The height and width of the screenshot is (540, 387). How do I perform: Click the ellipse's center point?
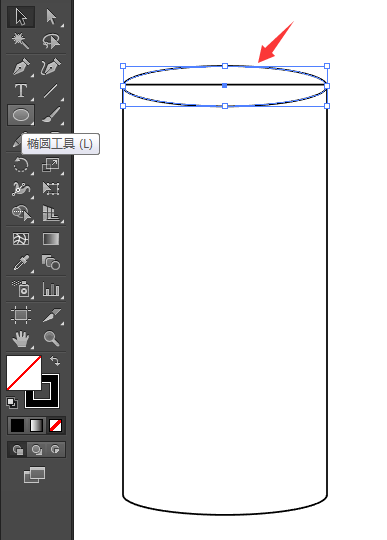coord(224,85)
